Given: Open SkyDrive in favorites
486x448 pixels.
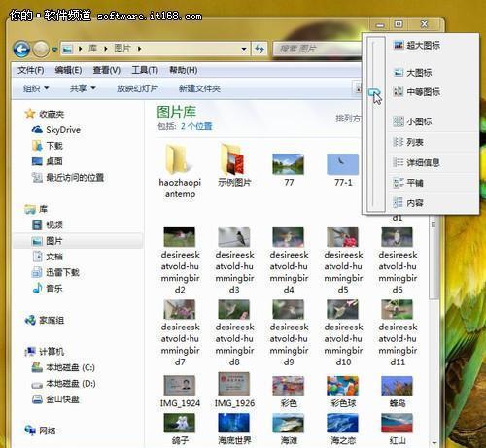Looking at the screenshot, I should click(56, 130).
